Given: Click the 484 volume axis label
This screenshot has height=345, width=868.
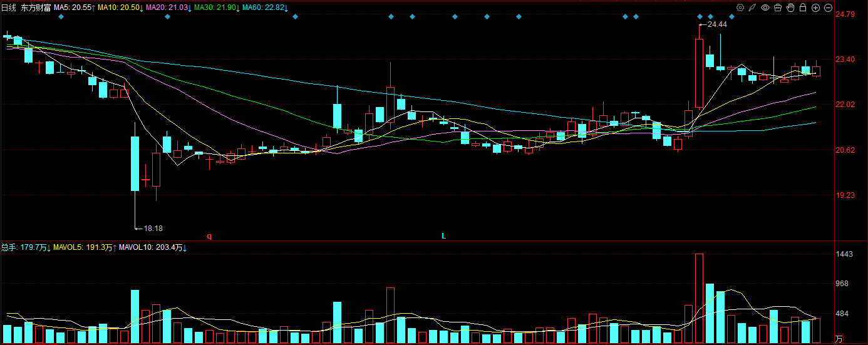Looking at the screenshot, I should tap(843, 314).
